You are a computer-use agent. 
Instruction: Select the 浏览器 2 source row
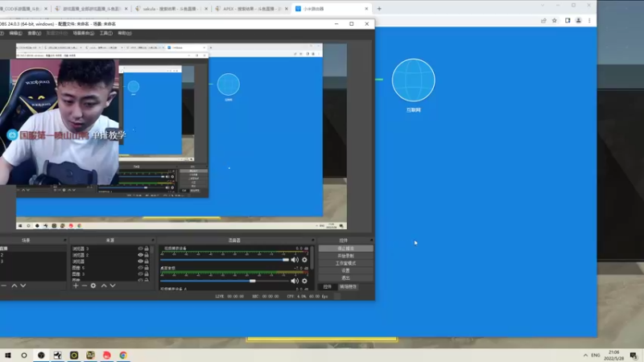click(x=109, y=255)
